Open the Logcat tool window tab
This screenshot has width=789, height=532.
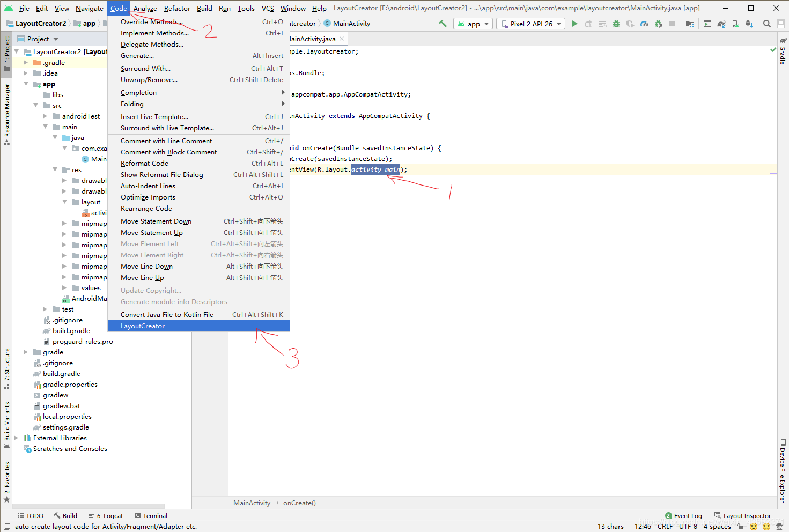coord(106,516)
